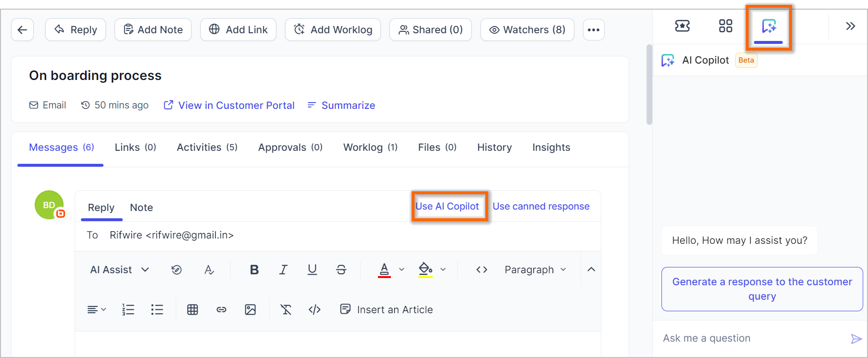Open the ticket star icon panel

pyautogui.click(x=682, y=26)
